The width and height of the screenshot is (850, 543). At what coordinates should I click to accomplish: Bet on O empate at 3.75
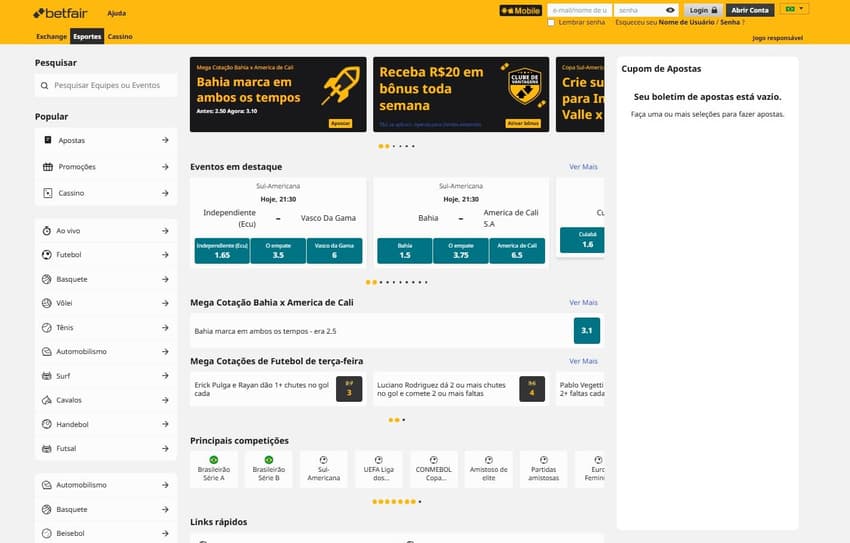461,251
